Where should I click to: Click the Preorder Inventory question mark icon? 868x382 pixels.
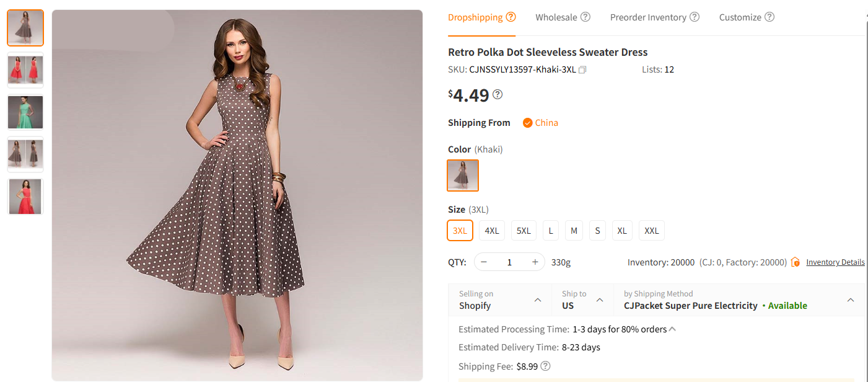point(695,17)
